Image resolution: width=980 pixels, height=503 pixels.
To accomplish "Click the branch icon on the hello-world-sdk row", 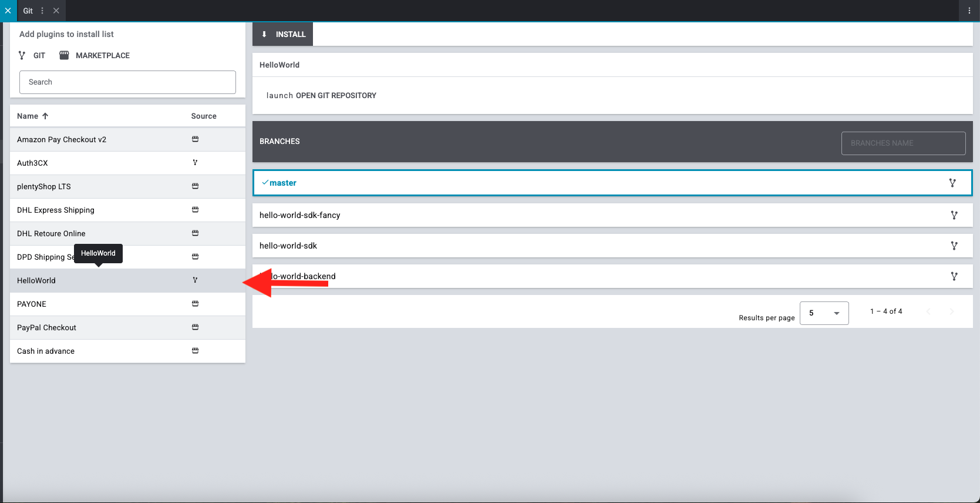I will pos(954,246).
